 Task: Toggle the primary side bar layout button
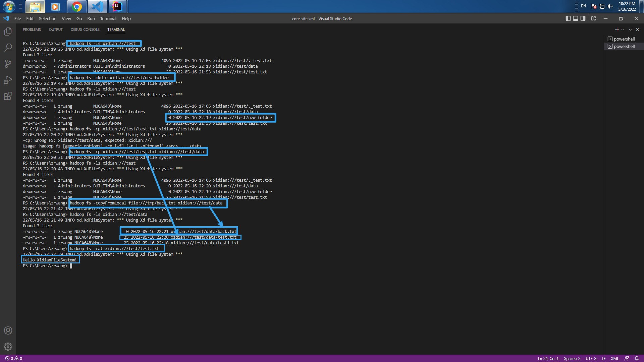pyautogui.click(x=568, y=18)
